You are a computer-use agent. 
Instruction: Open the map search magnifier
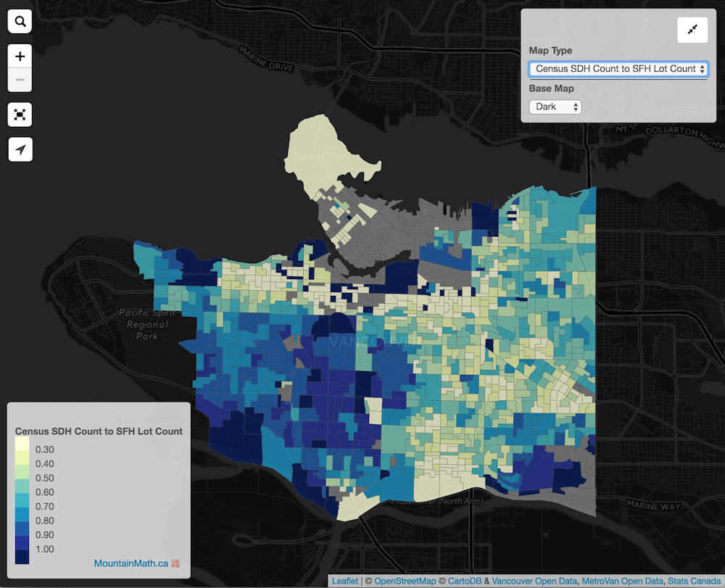click(x=20, y=21)
